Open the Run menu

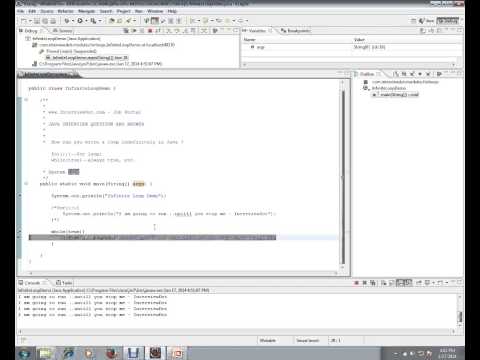[139, 11]
